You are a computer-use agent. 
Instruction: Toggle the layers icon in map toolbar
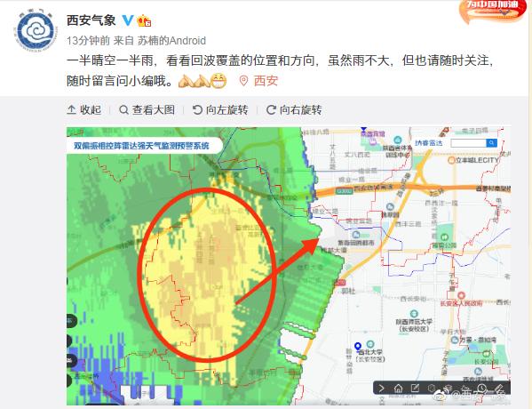[448, 388]
